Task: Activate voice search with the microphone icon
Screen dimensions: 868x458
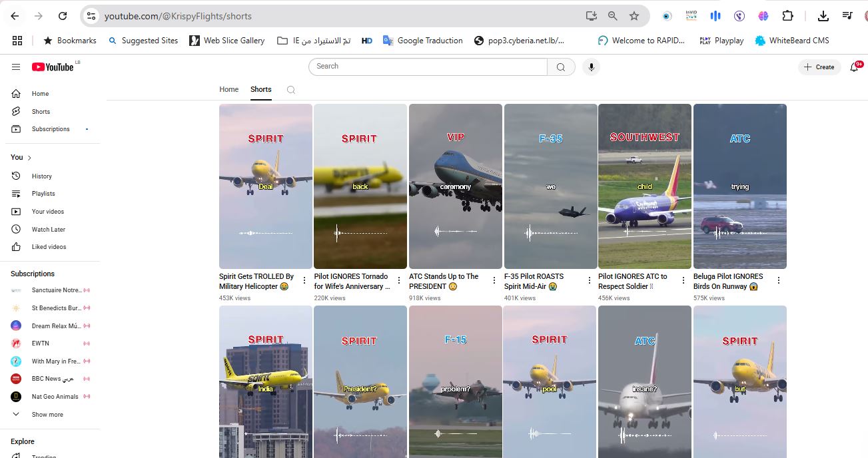Action: (x=591, y=67)
